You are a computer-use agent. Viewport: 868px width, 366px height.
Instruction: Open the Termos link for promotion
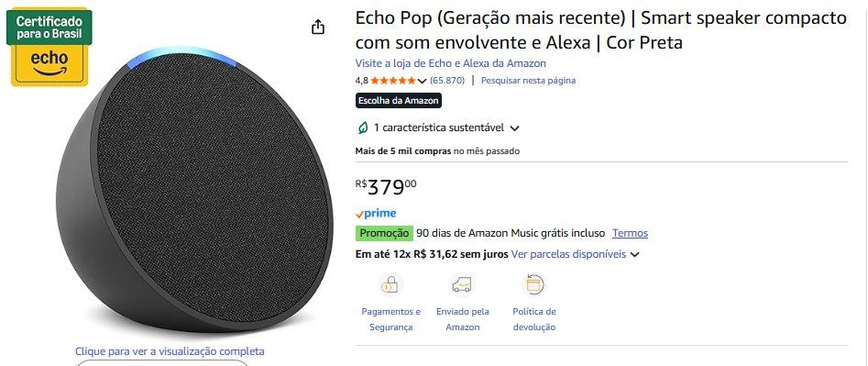coord(630,233)
